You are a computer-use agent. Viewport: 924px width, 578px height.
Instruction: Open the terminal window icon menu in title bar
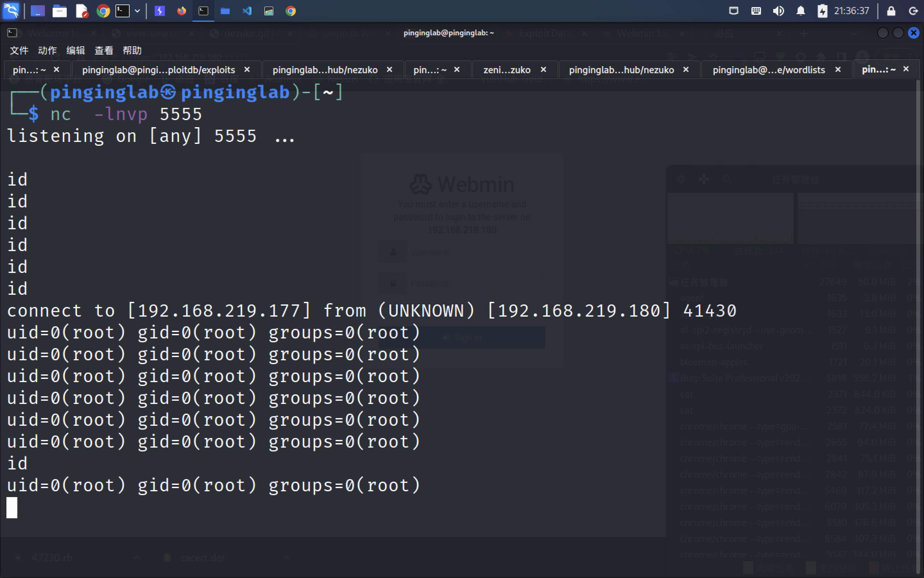pyautogui.click(x=12, y=33)
